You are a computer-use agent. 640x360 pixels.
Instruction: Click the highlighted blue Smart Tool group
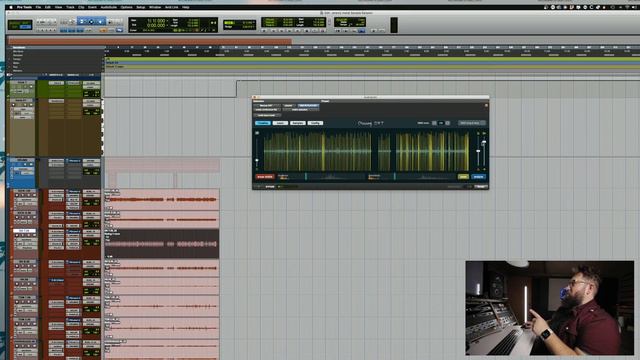pos(91,21)
